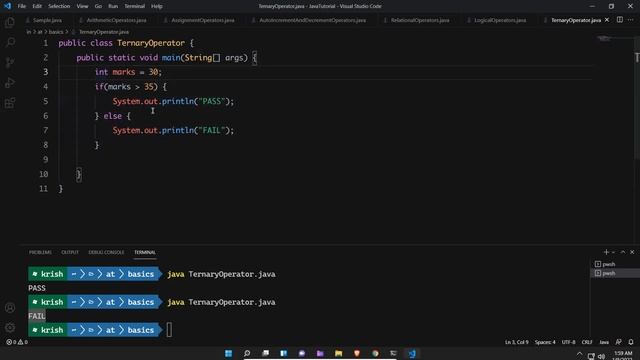Open the terminal launch profile dropdown arrow
This screenshot has width=640, height=360.
613,252
